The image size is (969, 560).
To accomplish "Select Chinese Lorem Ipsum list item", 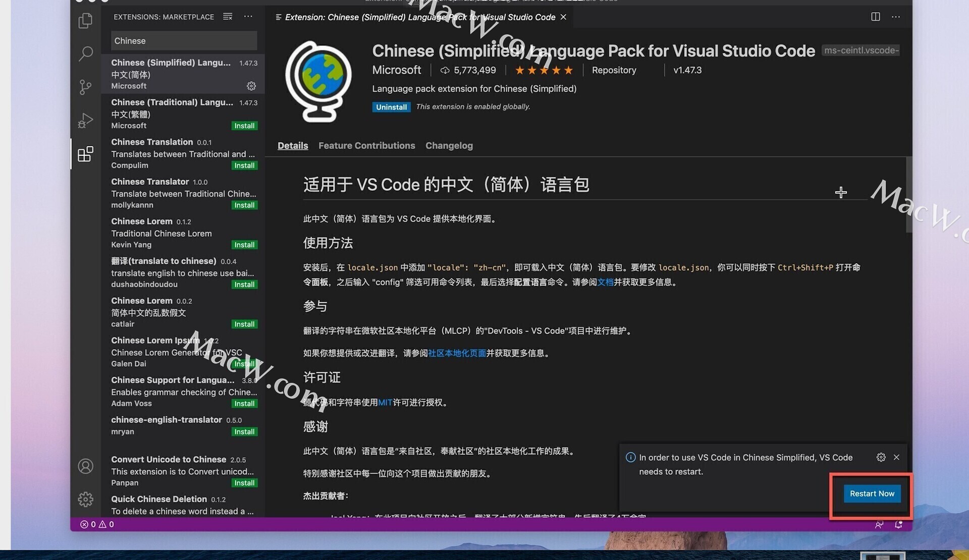I will pyautogui.click(x=183, y=352).
